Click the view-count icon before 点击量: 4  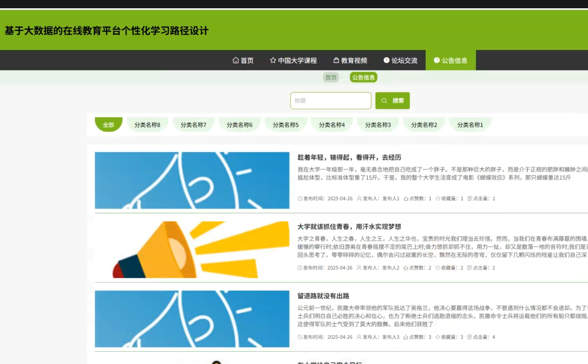tap(469, 337)
